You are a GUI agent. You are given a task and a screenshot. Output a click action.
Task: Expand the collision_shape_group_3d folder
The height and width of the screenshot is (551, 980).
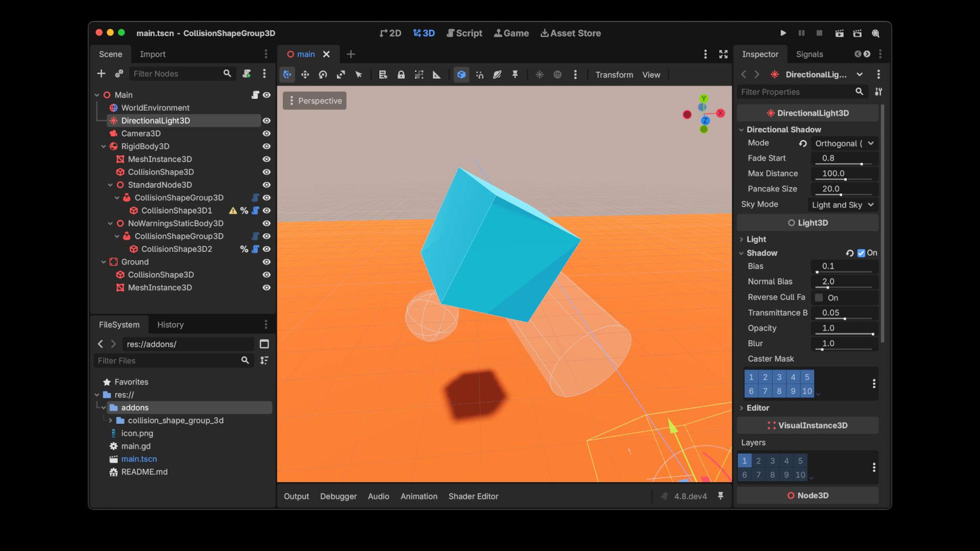click(x=110, y=420)
